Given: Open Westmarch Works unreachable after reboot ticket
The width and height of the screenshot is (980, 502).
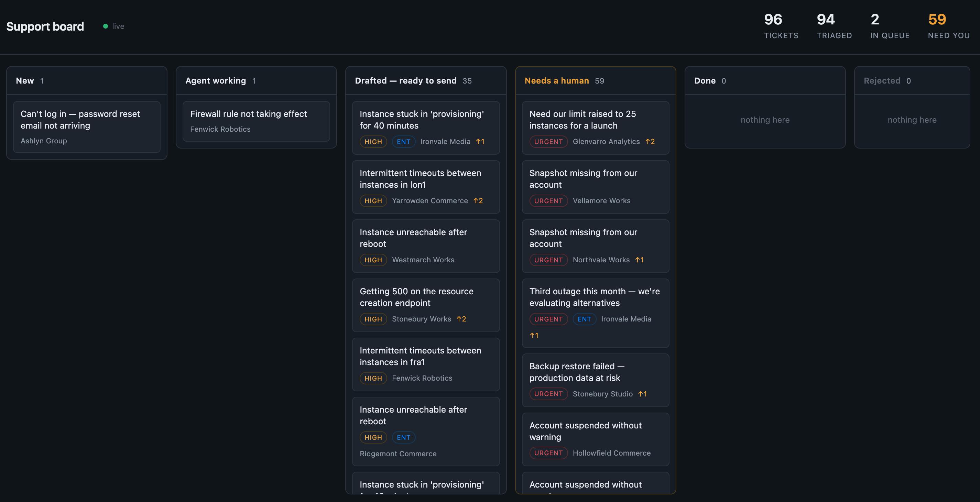Looking at the screenshot, I should (426, 246).
